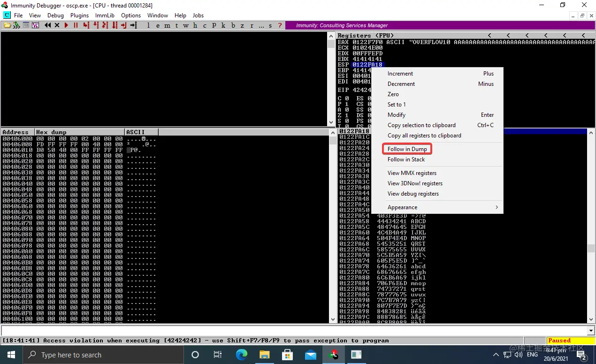The image size is (596, 364).
Task: Choose View 3DNow! registers
Action: [x=415, y=183]
